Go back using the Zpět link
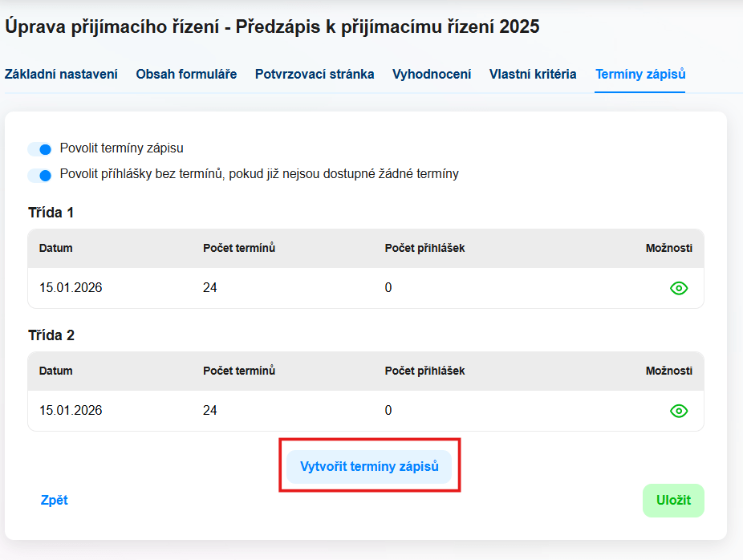 pos(55,501)
